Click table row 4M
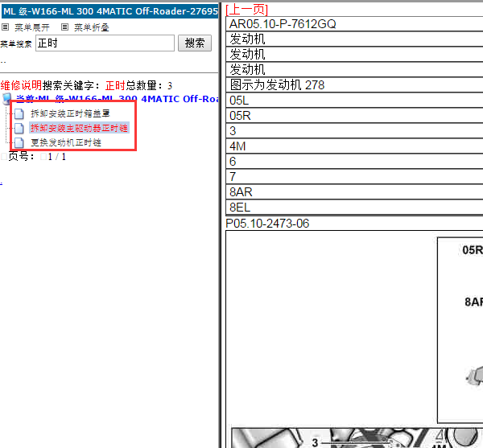Image resolution: width=483 pixels, height=448 pixels. (354, 146)
